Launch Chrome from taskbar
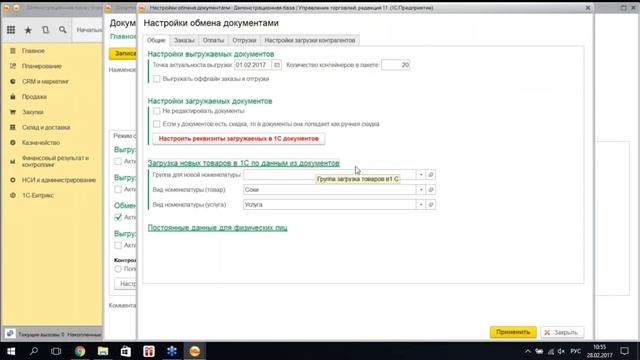The height and width of the screenshot is (360, 640). coord(80,351)
